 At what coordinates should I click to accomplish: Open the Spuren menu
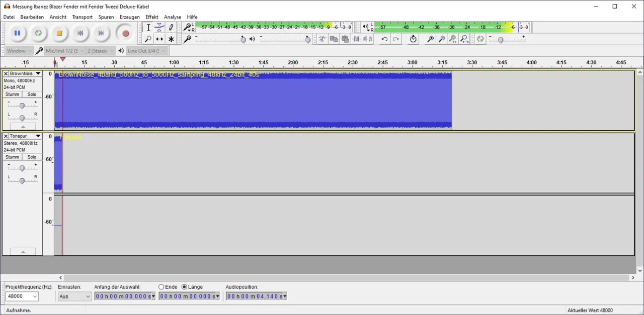(x=106, y=17)
